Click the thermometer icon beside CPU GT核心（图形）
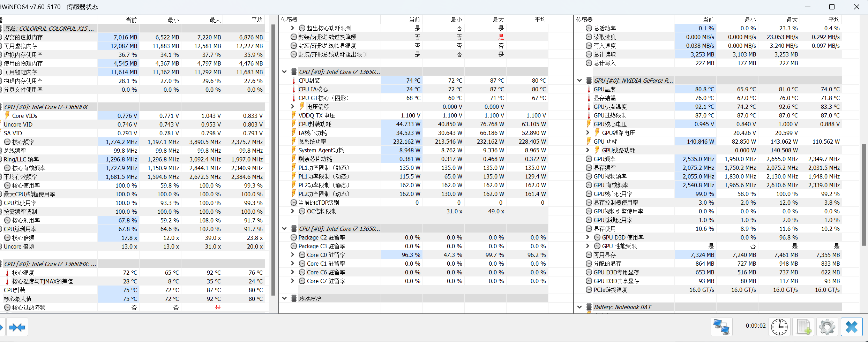Screen dimensions: 868x342 (x=294, y=98)
